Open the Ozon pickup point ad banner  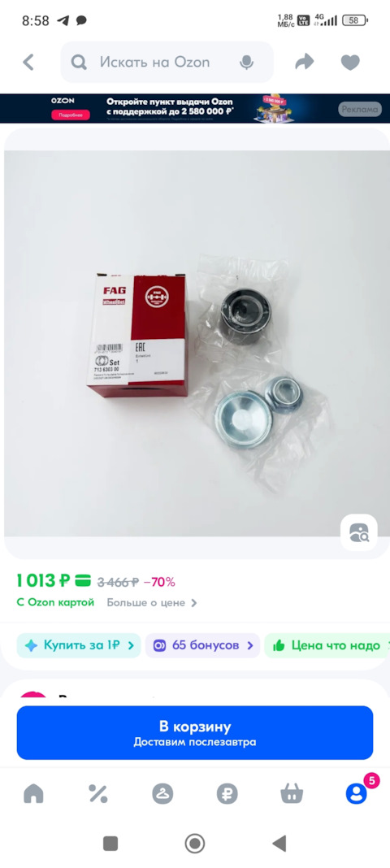tap(195, 108)
